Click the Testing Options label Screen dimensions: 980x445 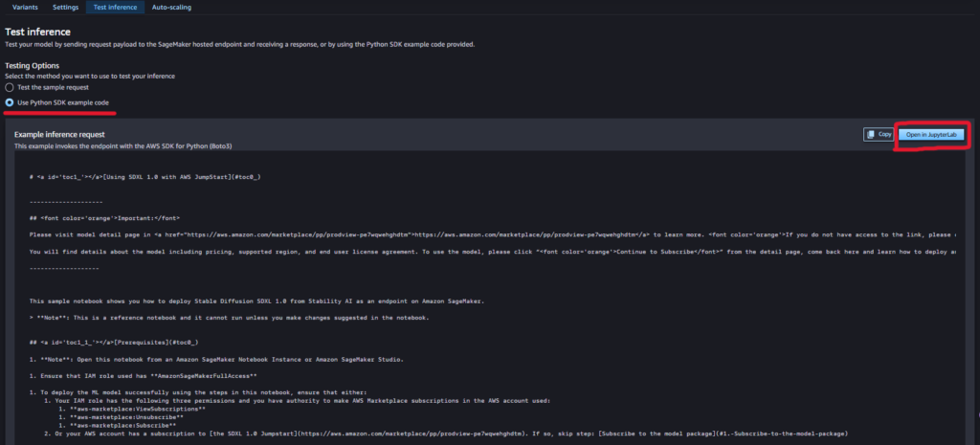pyautogui.click(x=32, y=66)
